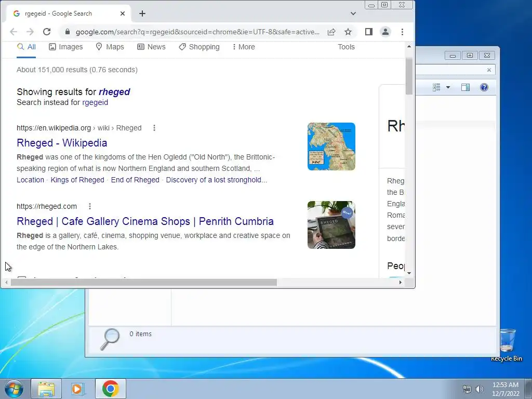The width and height of the screenshot is (532, 399).
Task: Click the Show desktop strip
Action: (x=528, y=389)
